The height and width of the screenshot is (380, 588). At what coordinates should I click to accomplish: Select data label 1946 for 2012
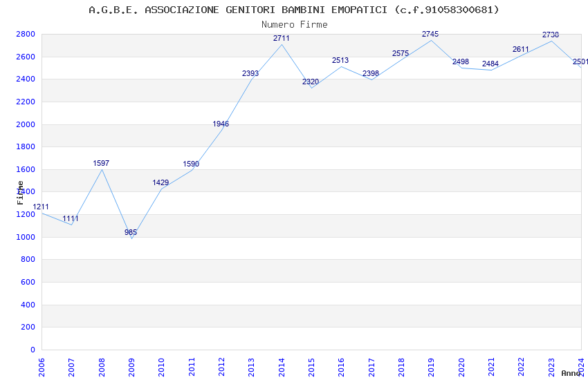point(221,124)
